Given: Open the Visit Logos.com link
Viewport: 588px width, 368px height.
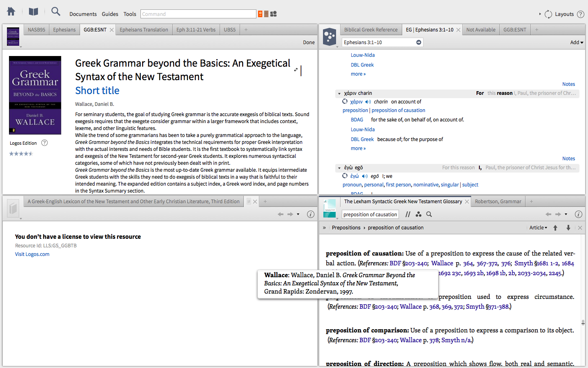Looking at the screenshot, I should point(32,254).
